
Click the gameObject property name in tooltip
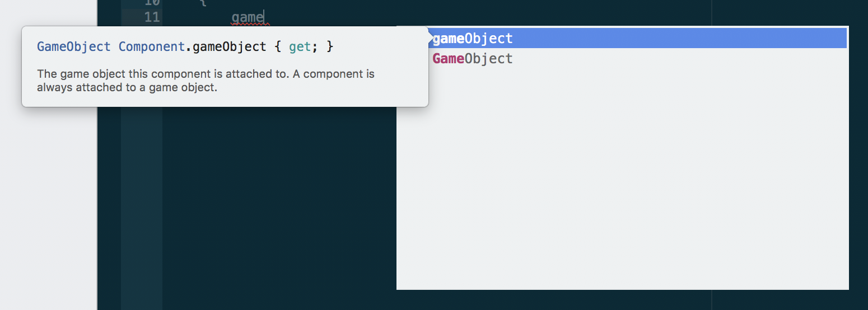click(230, 46)
